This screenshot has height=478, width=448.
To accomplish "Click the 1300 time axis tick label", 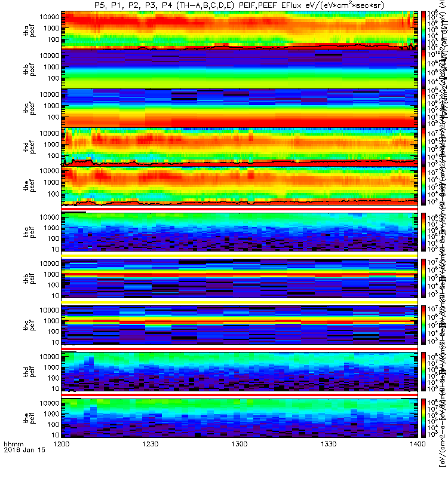I will (x=240, y=444).
